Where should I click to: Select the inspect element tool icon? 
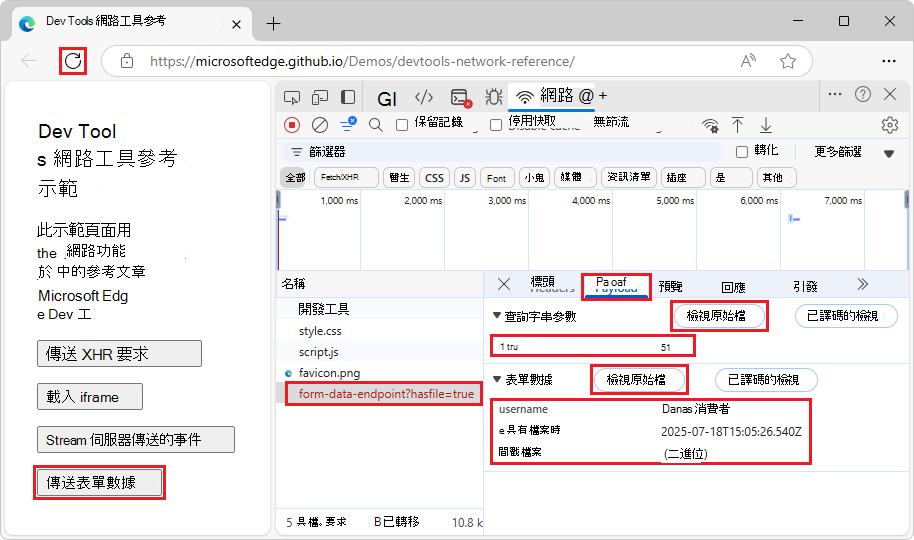[292, 97]
